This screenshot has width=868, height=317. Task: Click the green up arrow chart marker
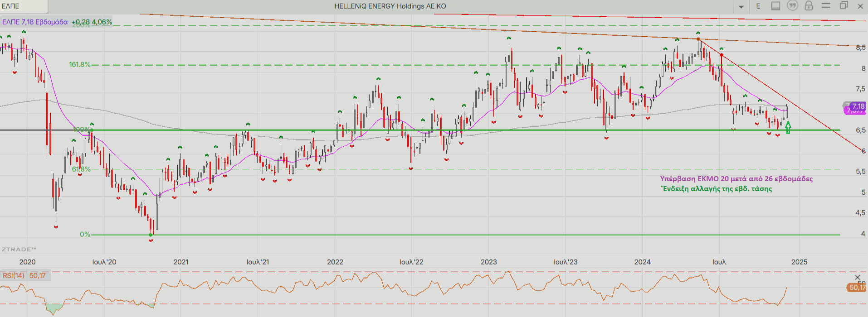pos(788,128)
